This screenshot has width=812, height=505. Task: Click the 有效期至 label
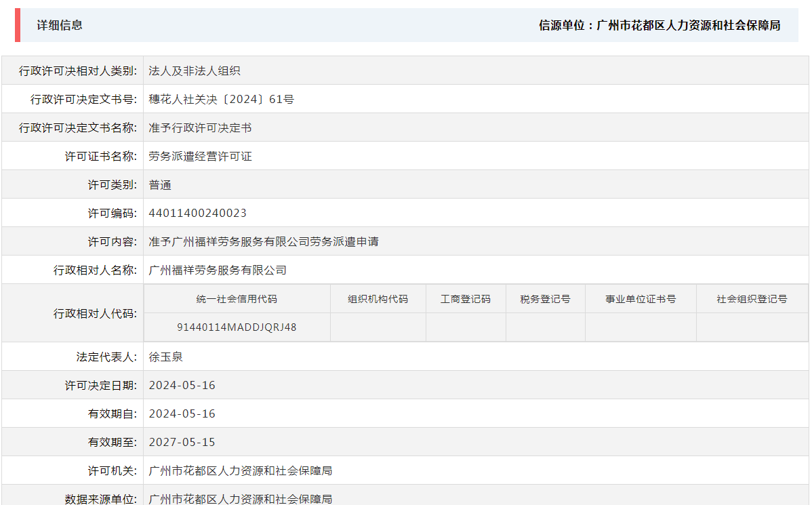(x=112, y=443)
